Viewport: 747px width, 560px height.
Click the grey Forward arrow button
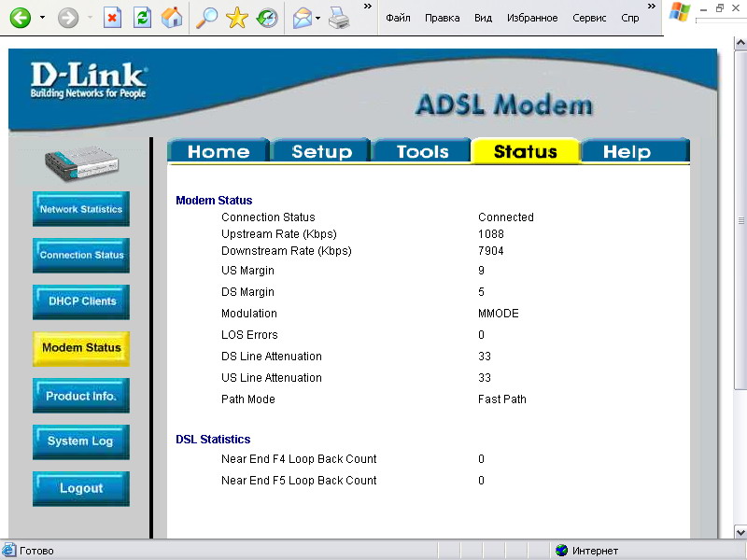[68, 18]
